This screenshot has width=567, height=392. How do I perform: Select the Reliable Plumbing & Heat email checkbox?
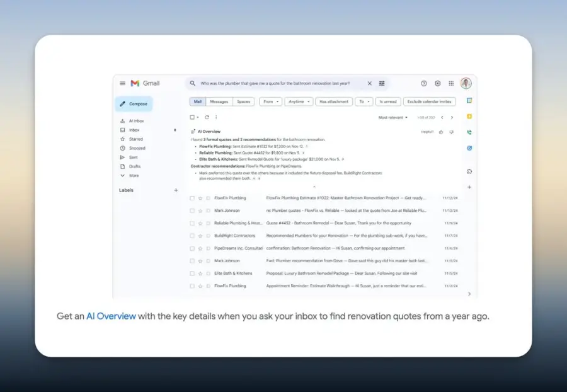pyautogui.click(x=192, y=223)
